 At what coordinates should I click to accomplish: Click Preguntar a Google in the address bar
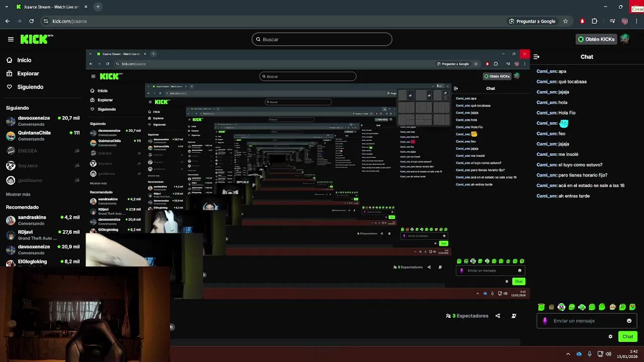point(532,21)
